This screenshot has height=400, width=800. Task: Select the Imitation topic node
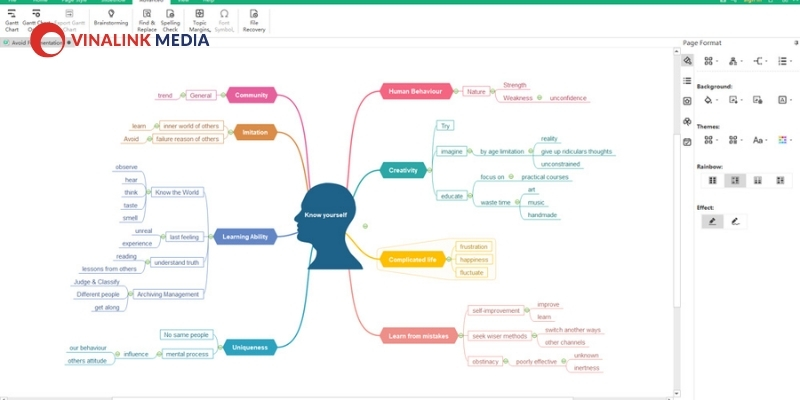pos(255,132)
